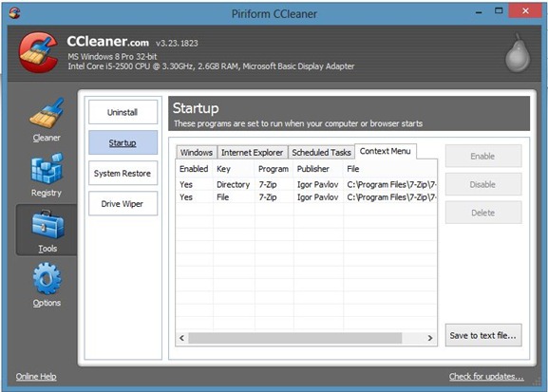Click Save to text file button
This screenshot has width=548, height=392.
pyautogui.click(x=483, y=335)
